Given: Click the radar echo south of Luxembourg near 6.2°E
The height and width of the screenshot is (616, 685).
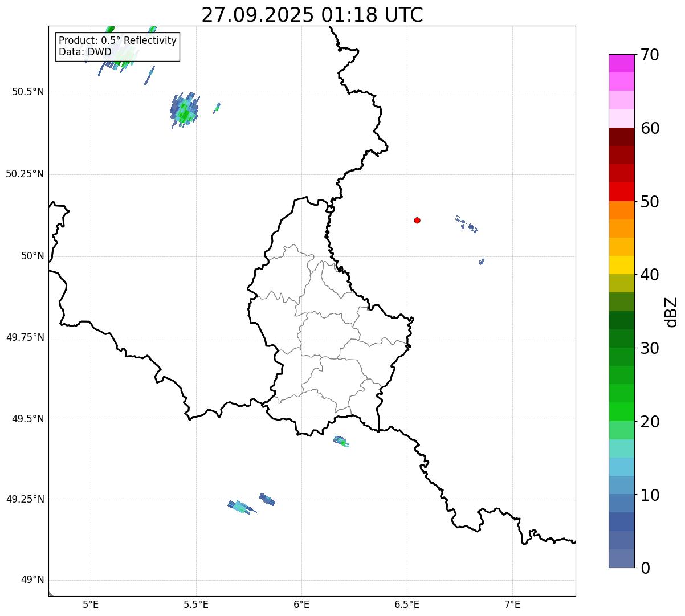Looking at the screenshot, I should click(341, 441).
